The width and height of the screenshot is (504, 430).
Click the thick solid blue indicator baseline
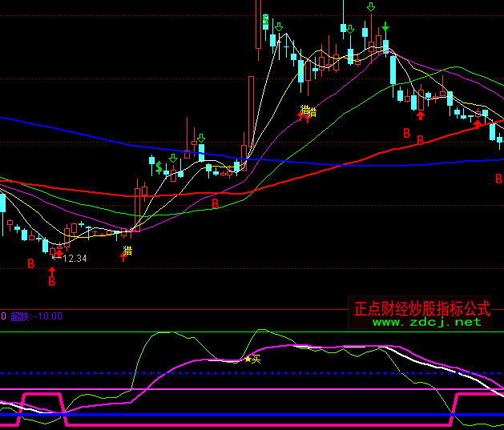240,416
